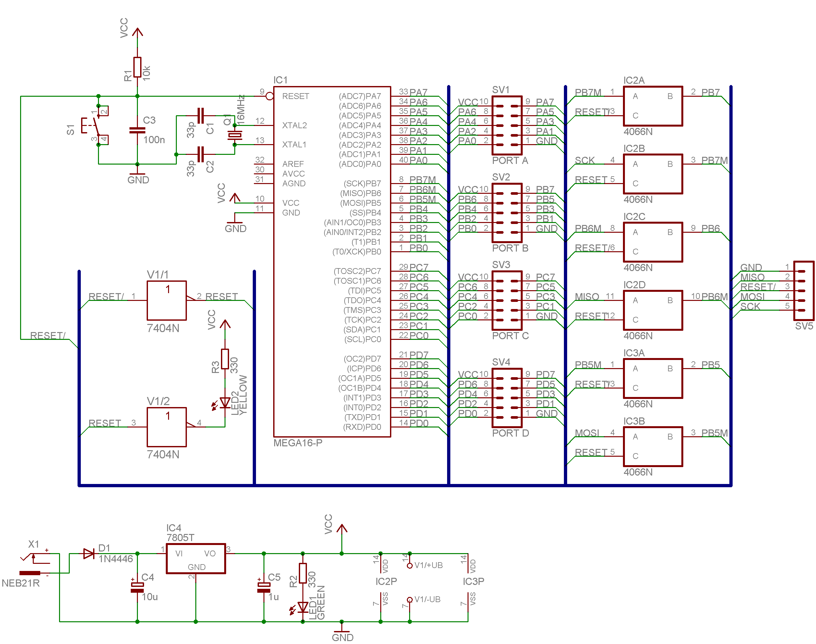Select the IC2D 4066N switch block
This screenshot has width=816, height=644.
coord(652,310)
